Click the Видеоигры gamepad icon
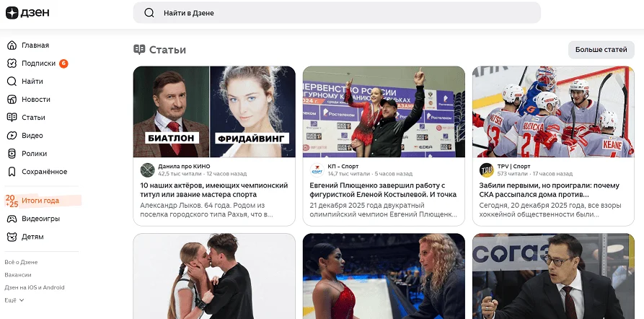Screen dimensions: 644x319 pyautogui.click(x=12, y=219)
